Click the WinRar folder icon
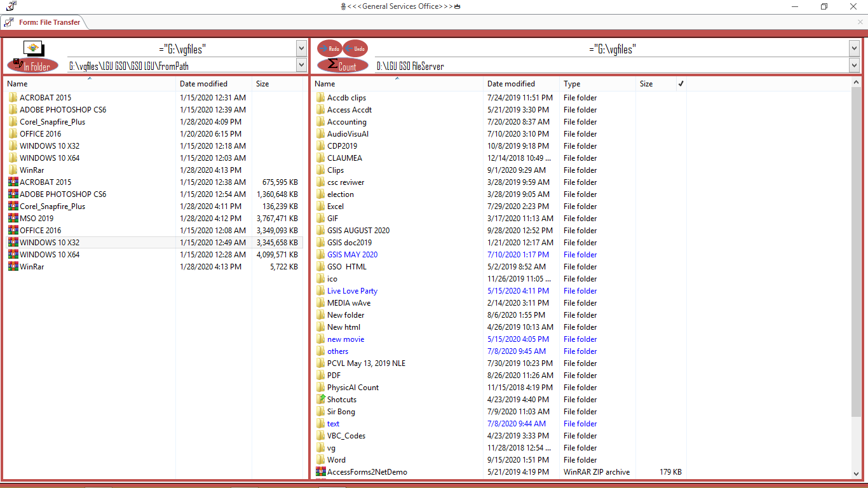Viewport: 868px width, 488px height. (x=13, y=170)
